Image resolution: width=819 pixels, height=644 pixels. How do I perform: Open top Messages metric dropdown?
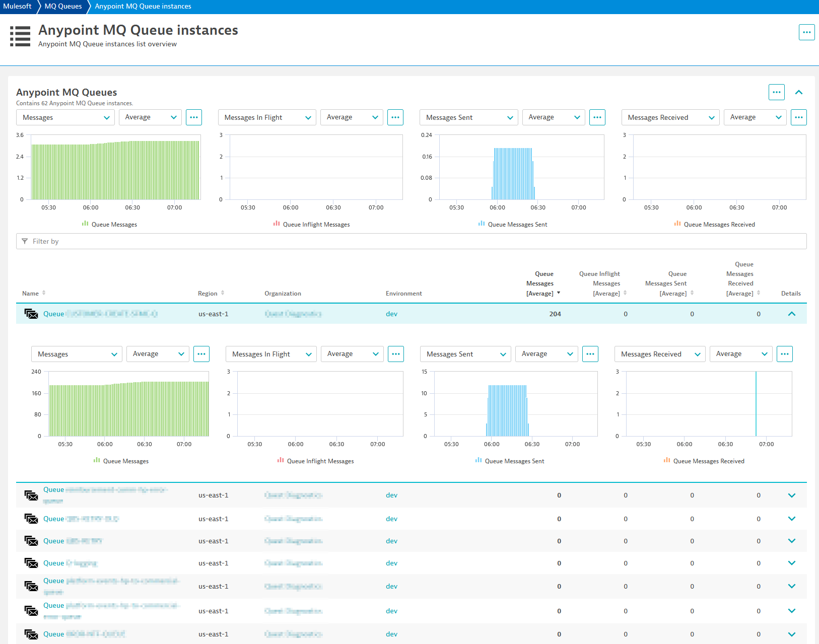[65, 117]
